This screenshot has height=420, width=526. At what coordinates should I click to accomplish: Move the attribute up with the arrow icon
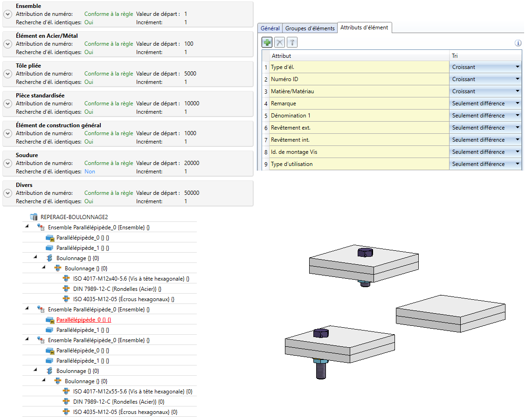pyautogui.click(x=292, y=42)
